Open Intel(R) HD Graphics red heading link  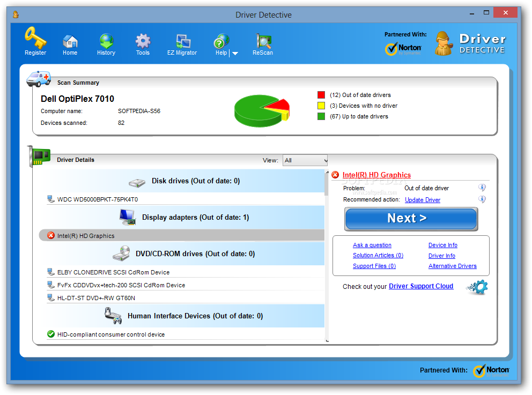point(376,175)
